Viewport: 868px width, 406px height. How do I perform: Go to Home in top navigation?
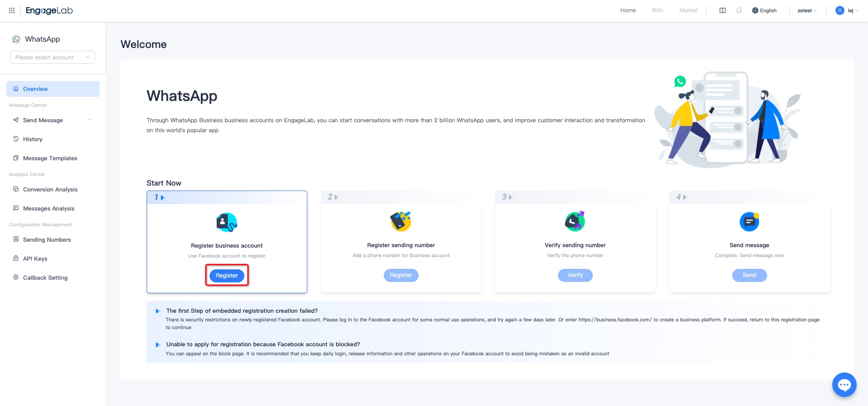click(x=628, y=10)
